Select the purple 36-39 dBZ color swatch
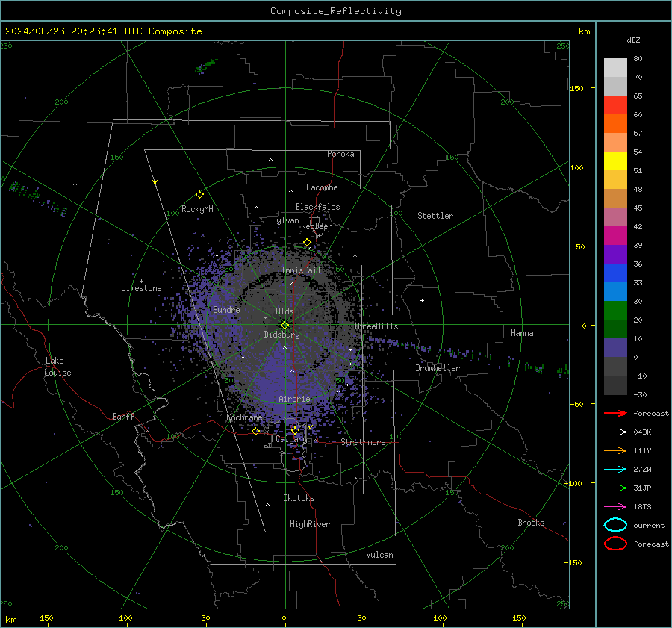The width and height of the screenshot is (672, 628). coord(615,254)
